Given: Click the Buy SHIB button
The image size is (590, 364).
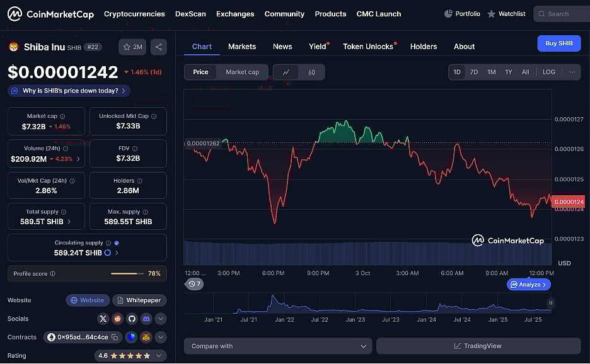Looking at the screenshot, I should click(x=558, y=43).
